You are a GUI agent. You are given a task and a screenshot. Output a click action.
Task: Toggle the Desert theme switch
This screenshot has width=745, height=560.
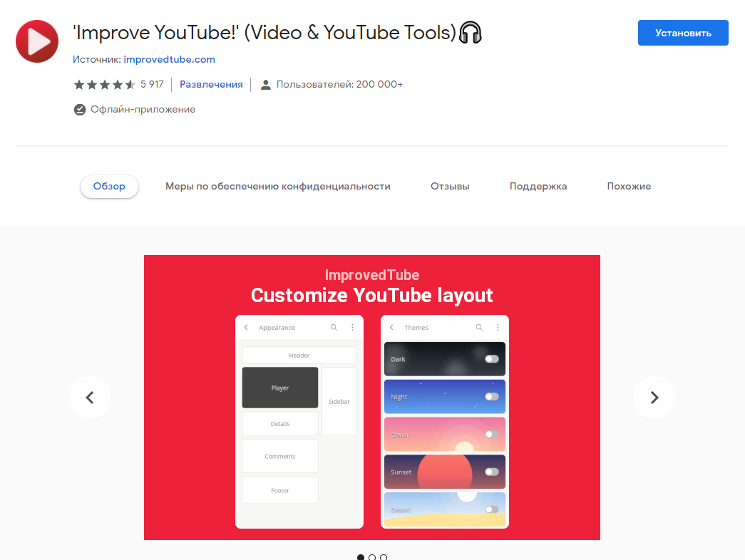[x=492, y=509]
